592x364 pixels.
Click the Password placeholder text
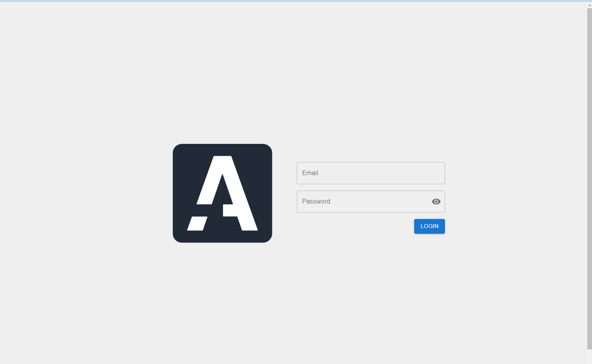pos(316,202)
